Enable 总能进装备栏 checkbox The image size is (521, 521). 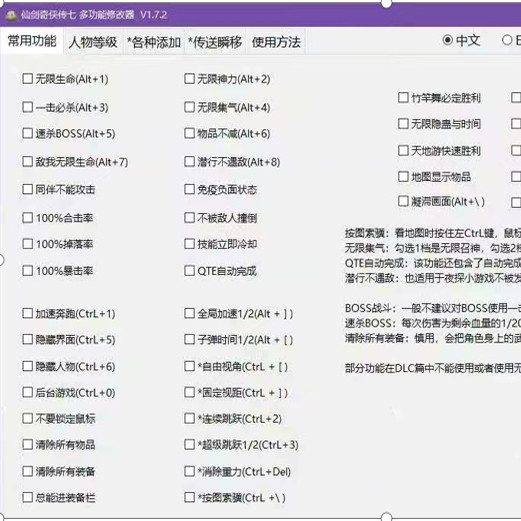[x=27, y=498]
